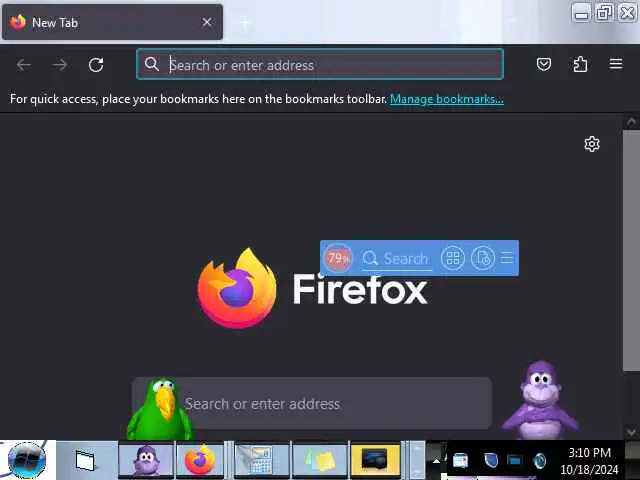
Task: Open the white window icon on the taskbar
Action: point(86,460)
